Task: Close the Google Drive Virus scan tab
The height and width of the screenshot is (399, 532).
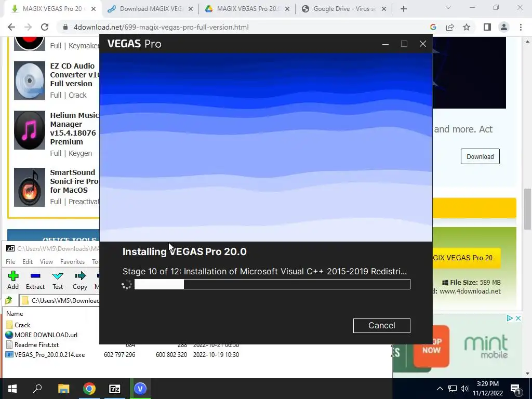Action: point(384,9)
